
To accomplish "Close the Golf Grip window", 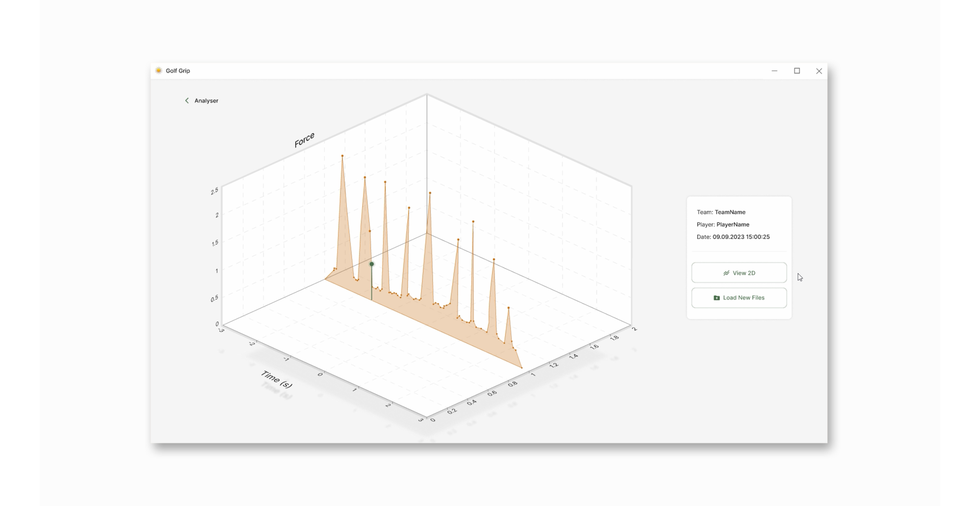I will click(819, 71).
